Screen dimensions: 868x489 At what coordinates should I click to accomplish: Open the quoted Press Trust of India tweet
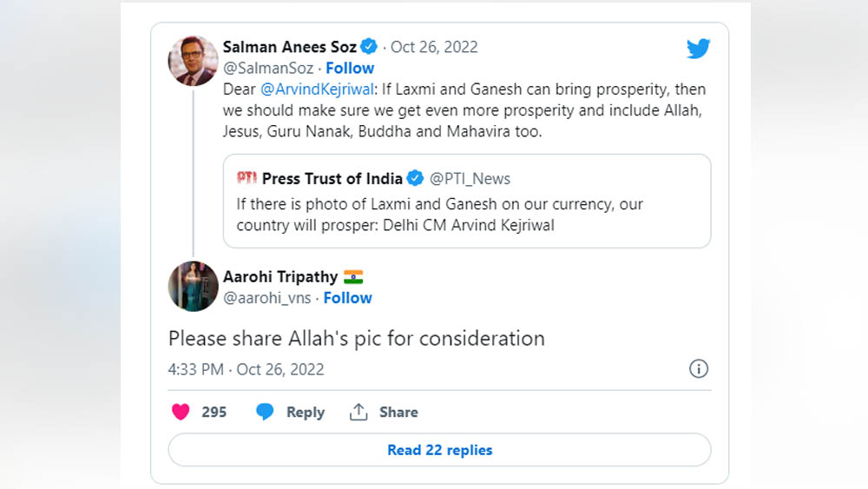point(466,214)
